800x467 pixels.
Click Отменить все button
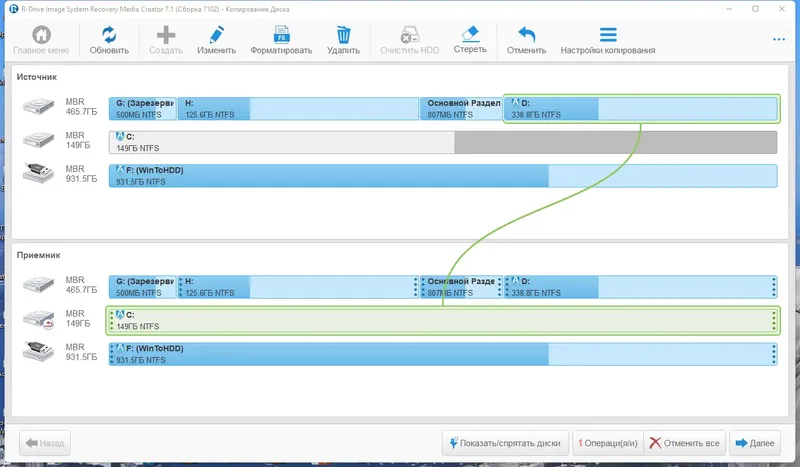(x=685, y=443)
